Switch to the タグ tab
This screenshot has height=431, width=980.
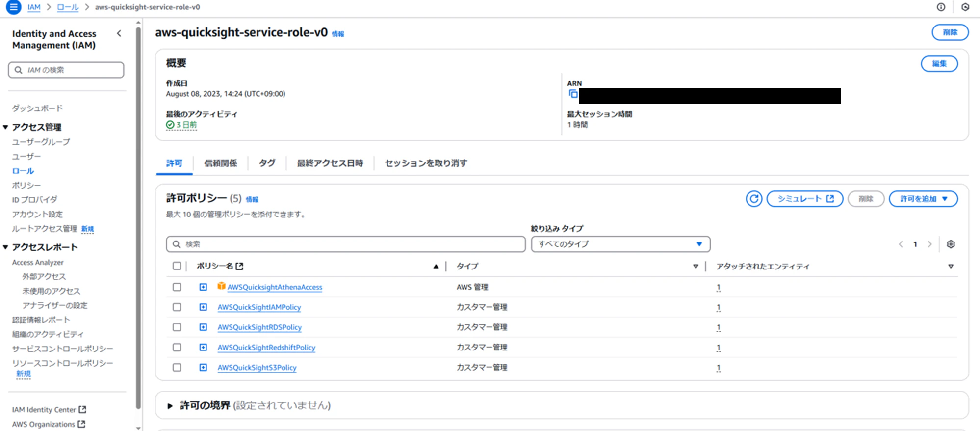[x=267, y=163]
